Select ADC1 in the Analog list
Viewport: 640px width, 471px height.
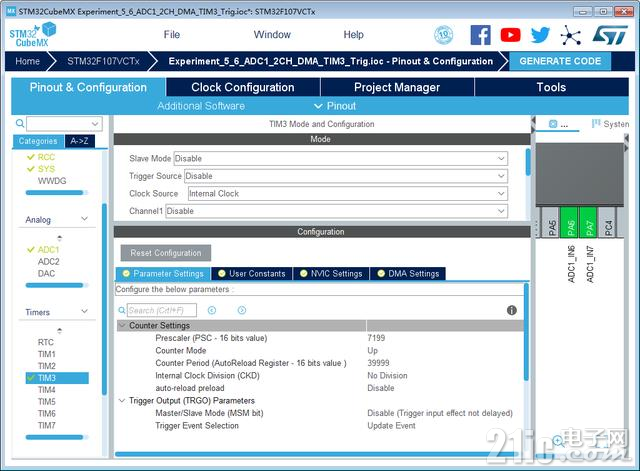(x=49, y=250)
